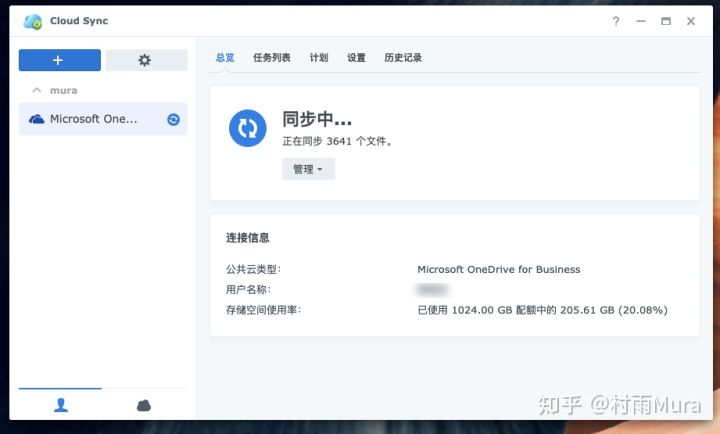
Task: Open sidebar settings via the gear icon
Action: [146, 60]
